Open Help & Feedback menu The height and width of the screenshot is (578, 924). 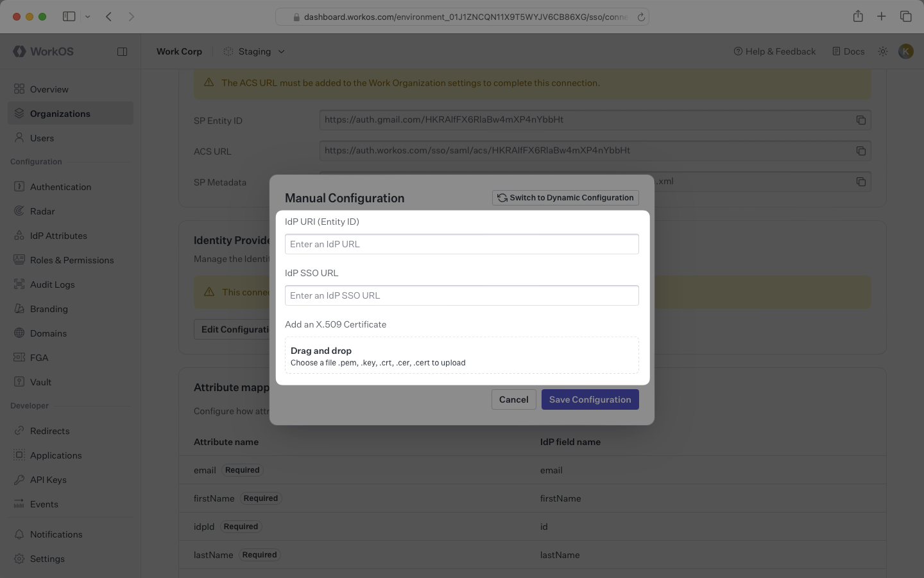click(x=774, y=51)
